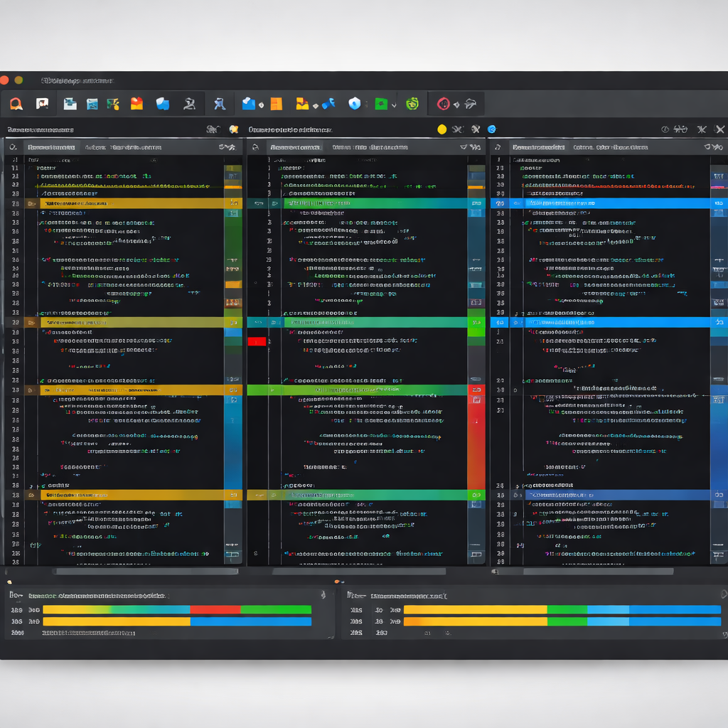This screenshot has width=728, height=728.
Task: Toggle the red marker in the middle pane gutter
Action: point(257,341)
